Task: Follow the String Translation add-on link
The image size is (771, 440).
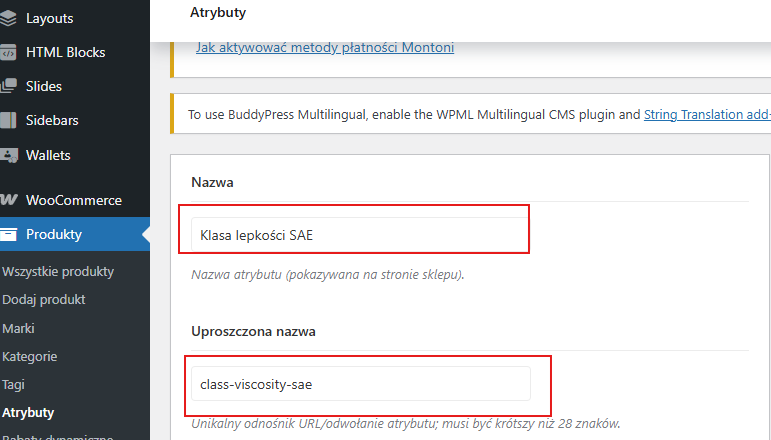Action: tap(707, 115)
